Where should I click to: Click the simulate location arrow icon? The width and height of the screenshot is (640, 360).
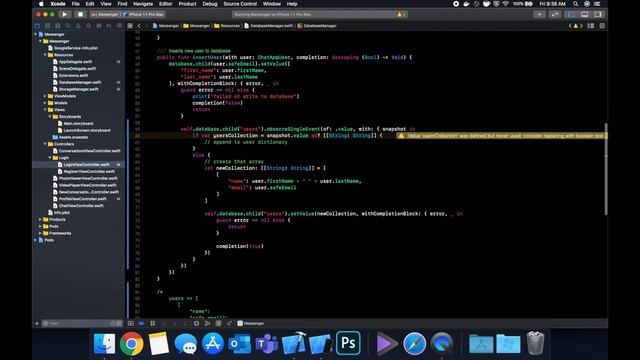pos(229,323)
